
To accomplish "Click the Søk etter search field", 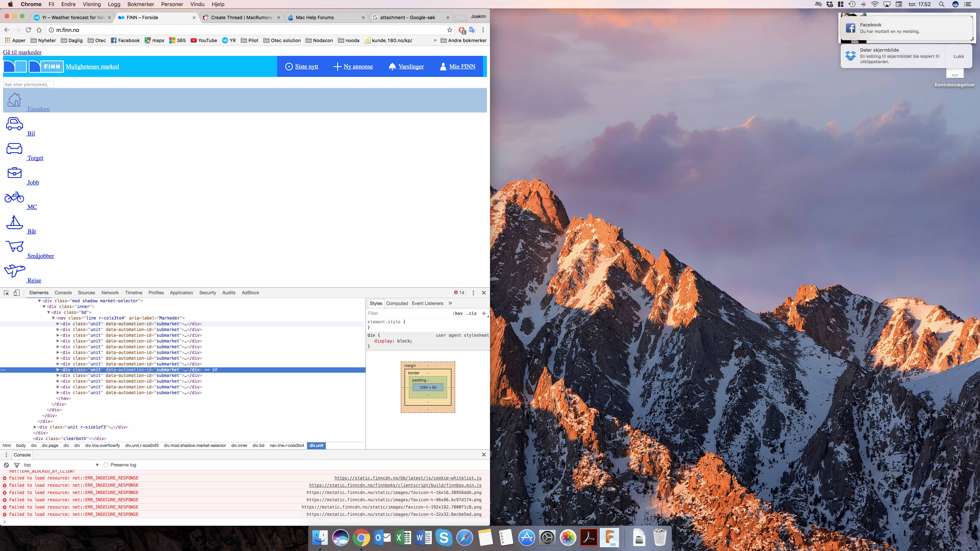I will (28, 84).
